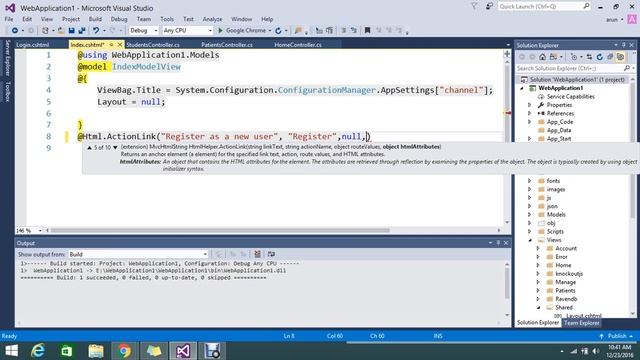This screenshot has height=360, width=640.
Task: Expand the References node
Action: (x=530, y=113)
